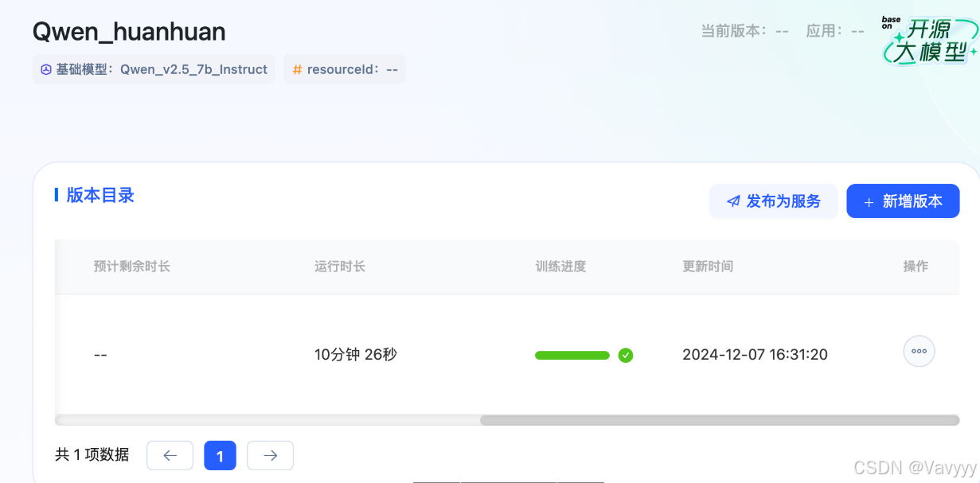Click the Qwen_huanhuan model title

point(129,32)
